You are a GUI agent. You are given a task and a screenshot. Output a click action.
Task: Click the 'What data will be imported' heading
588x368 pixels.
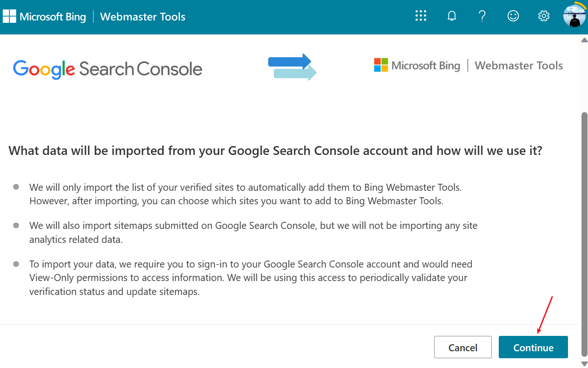(275, 151)
